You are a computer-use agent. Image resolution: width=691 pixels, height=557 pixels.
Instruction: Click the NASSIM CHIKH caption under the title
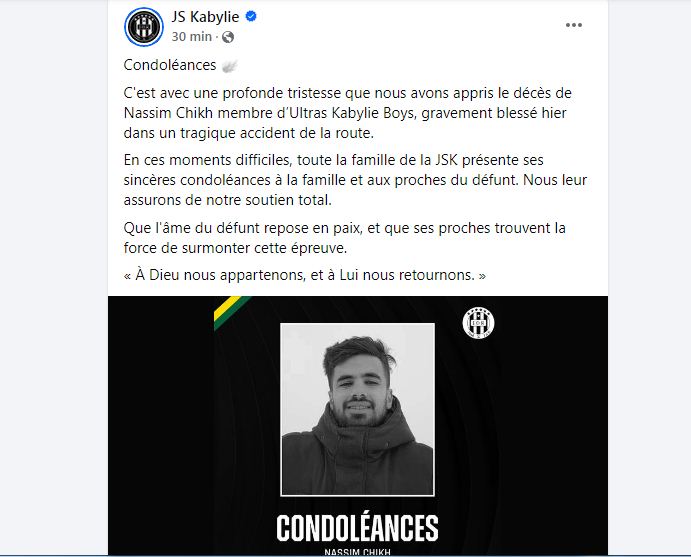[x=357, y=552]
